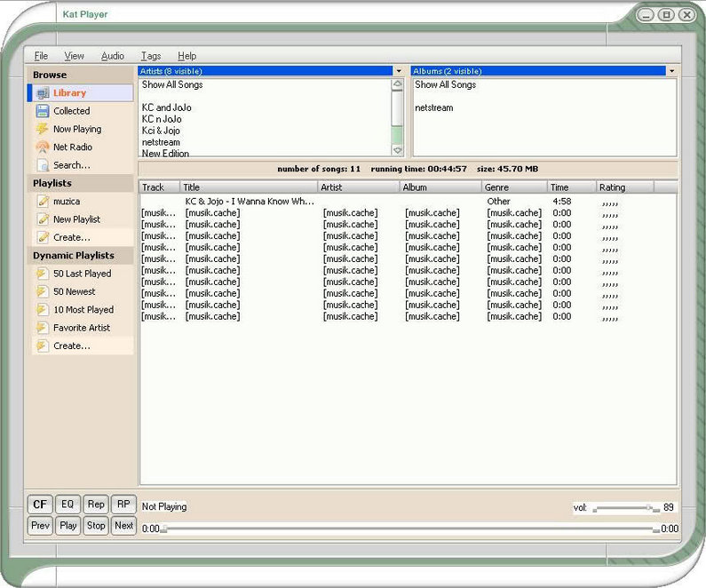Click the Prev track button

pyautogui.click(x=40, y=526)
